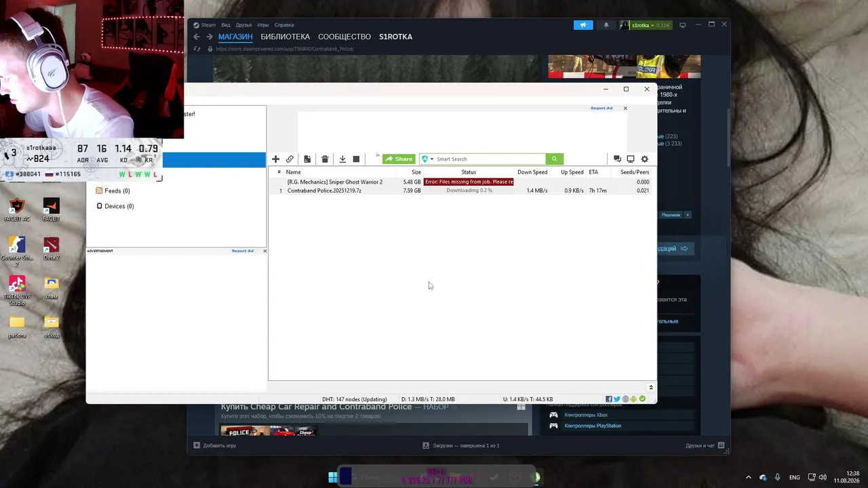Screen dimensions: 868x488
Task: Click Контроллеры Xbox link in Steam
Action: [x=586, y=415]
